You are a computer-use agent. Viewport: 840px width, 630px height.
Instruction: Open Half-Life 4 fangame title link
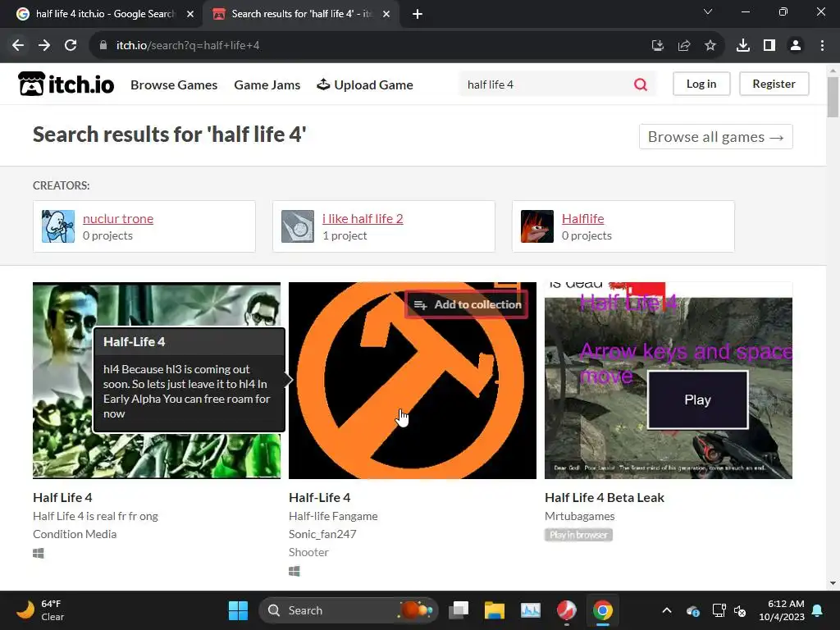[x=319, y=498]
